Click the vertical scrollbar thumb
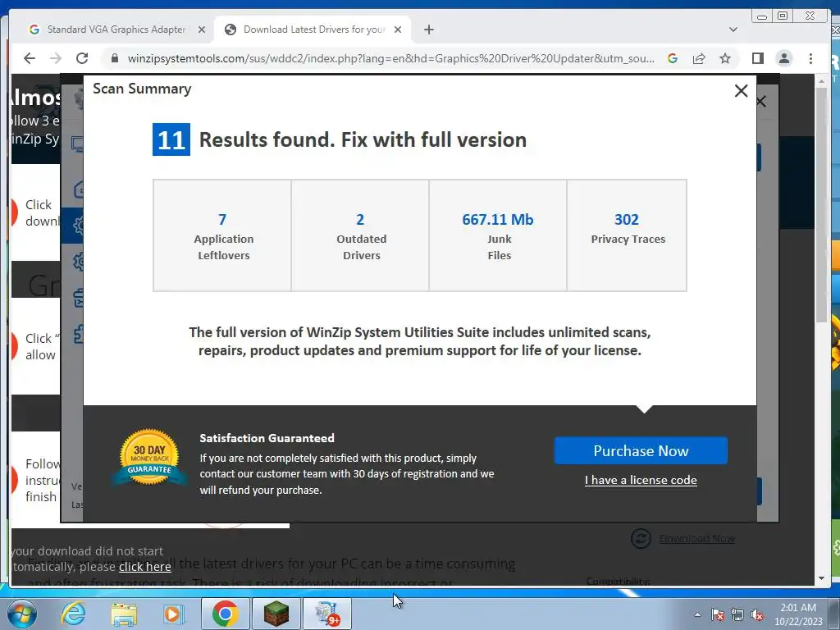This screenshot has height=630, width=840. [822, 204]
